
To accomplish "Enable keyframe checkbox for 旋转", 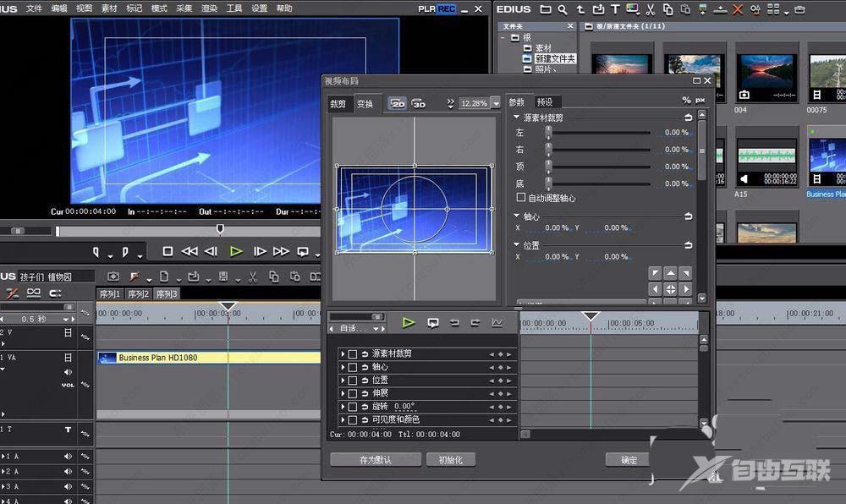I will coord(352,407).
